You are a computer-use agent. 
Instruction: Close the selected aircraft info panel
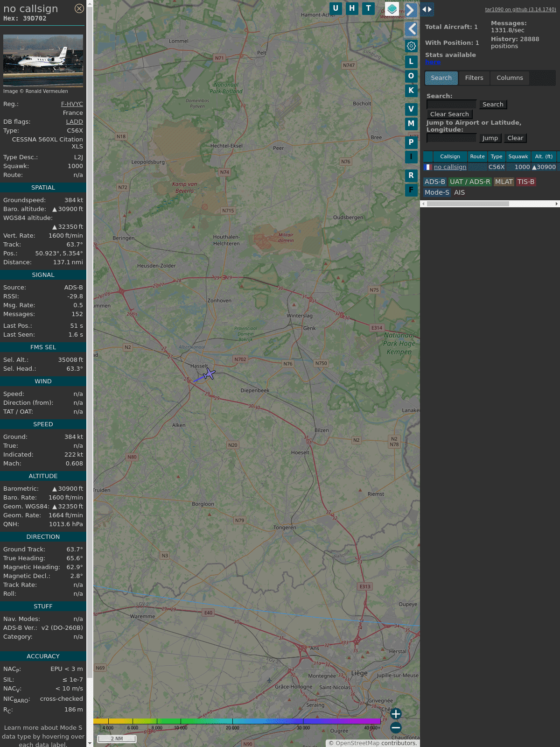(79, 8)
